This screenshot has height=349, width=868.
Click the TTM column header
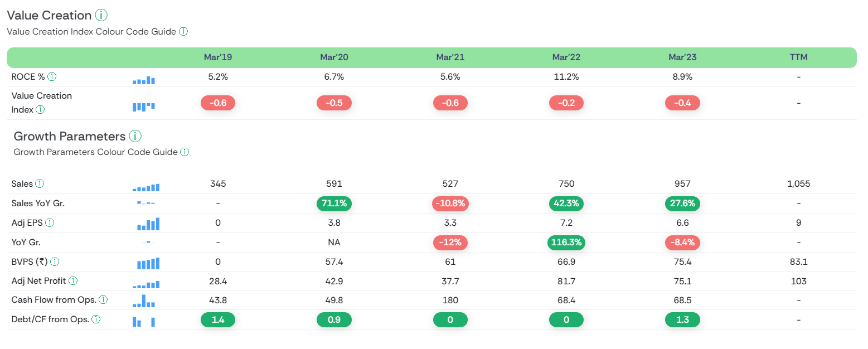click(x=798, y=57)
